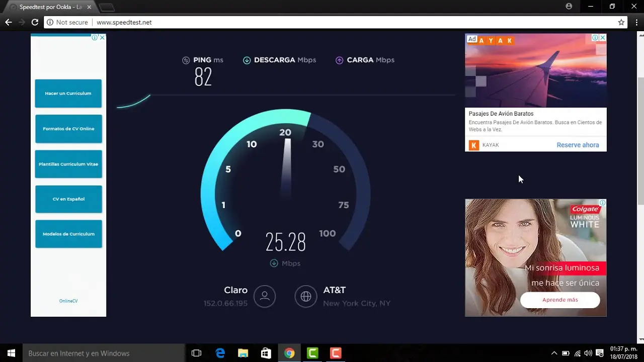This screenshot has width=644, height=362.
Task: Click the CARGA upload arrow icon
Action: (x=340, y=60)
